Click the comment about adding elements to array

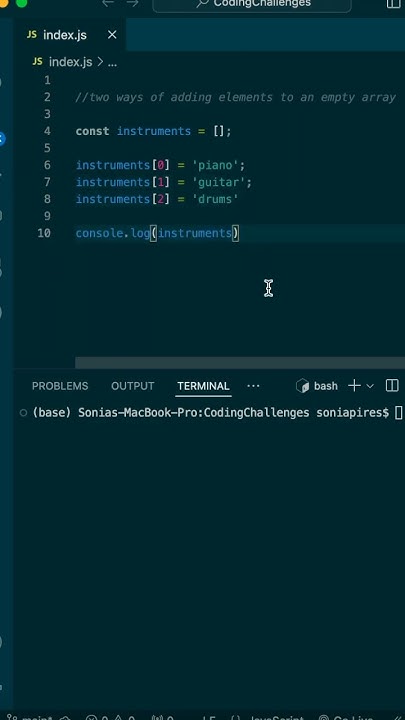(x=236, y=97)
